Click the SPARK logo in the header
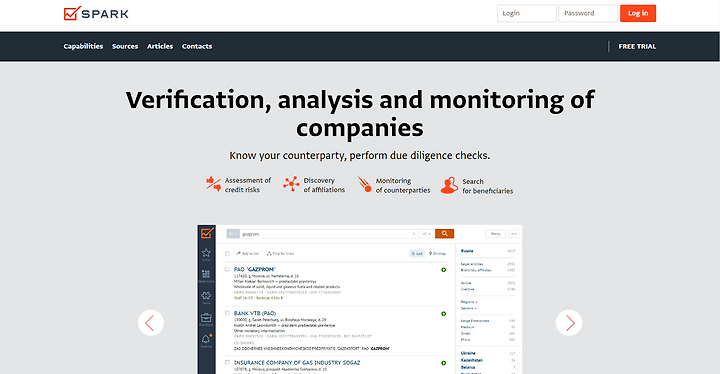The height and width of the screenshot is (374, 720). tap(96, 13)
